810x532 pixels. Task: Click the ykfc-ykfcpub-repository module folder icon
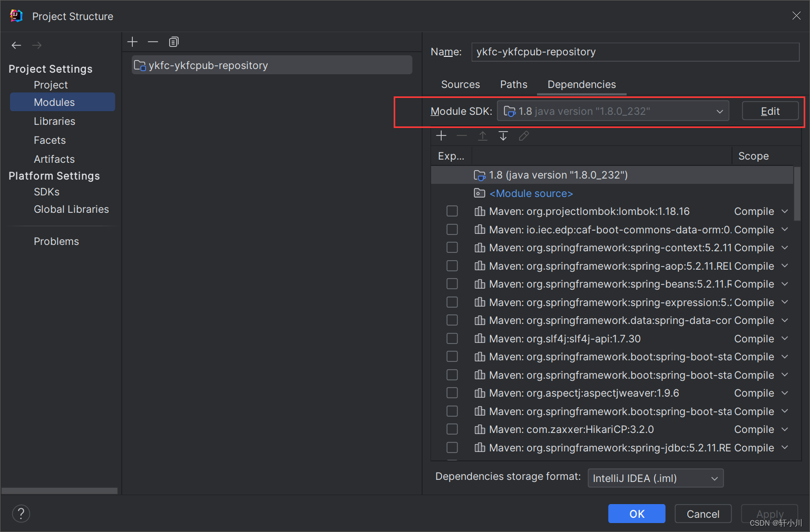140,65
